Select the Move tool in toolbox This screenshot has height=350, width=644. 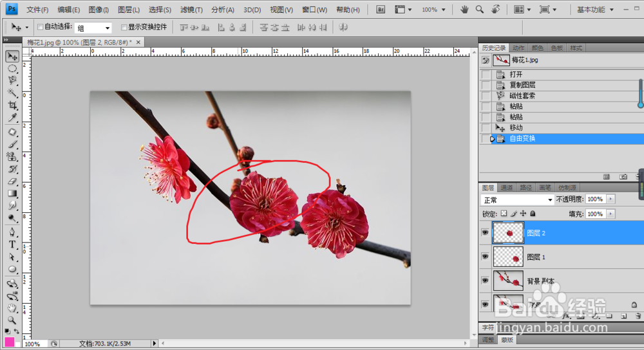click(x=12, y=56)
